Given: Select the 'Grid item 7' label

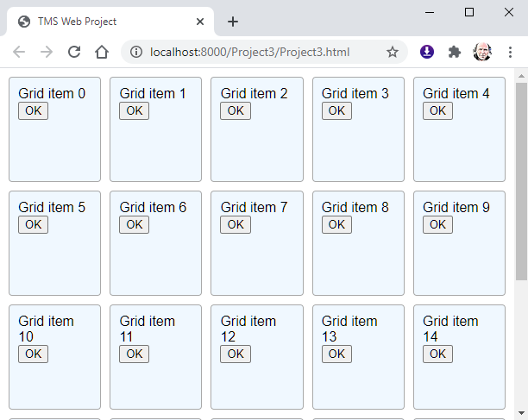Looking at the screenshot, I should click(x=255, y=207).
